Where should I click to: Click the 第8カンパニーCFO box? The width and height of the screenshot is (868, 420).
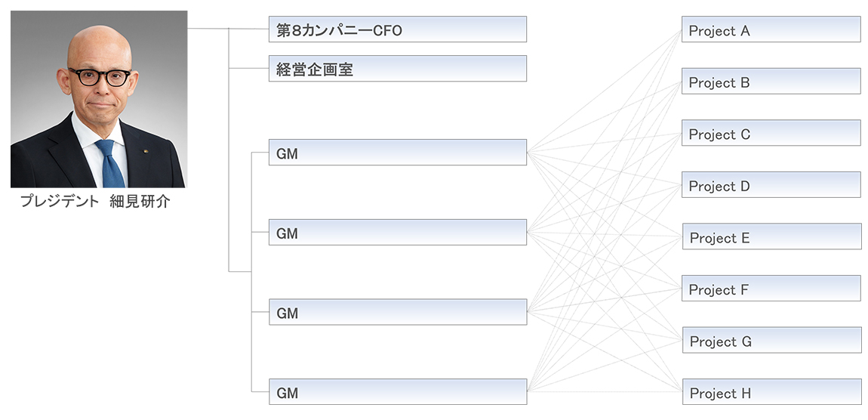click(x=397, y=29)
